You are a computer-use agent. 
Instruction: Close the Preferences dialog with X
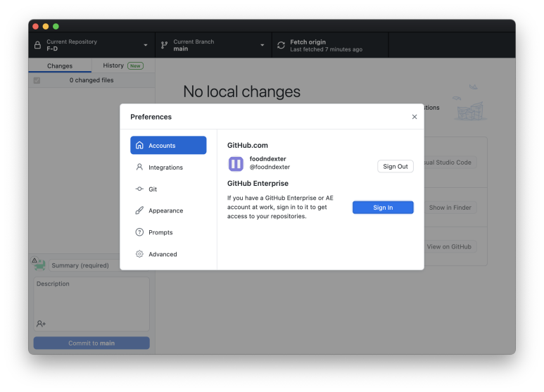415,117
